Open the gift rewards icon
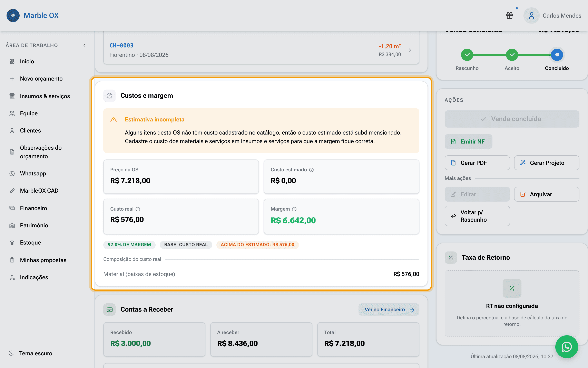 510,16
